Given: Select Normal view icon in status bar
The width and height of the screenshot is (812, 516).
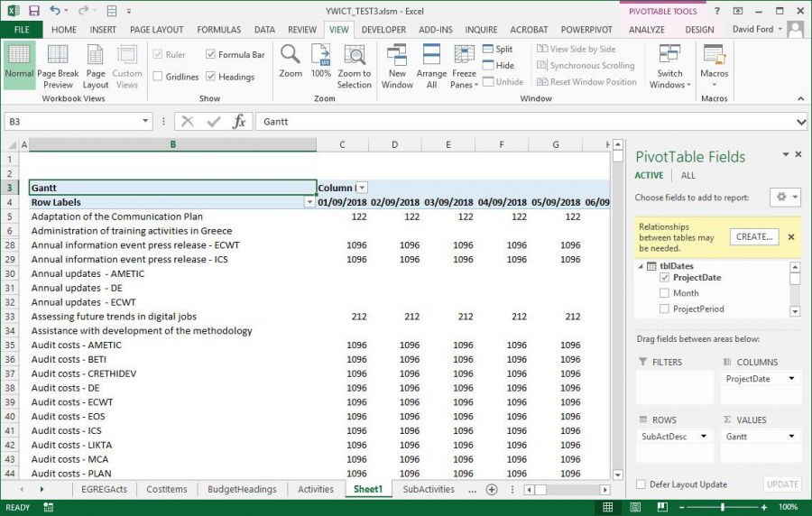Looking at the screenshot, I should coord(608,507).
